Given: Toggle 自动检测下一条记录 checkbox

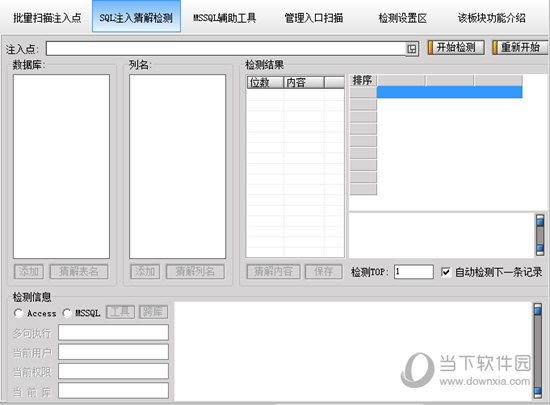Looking at the screenshot, I should pos(445,272).
